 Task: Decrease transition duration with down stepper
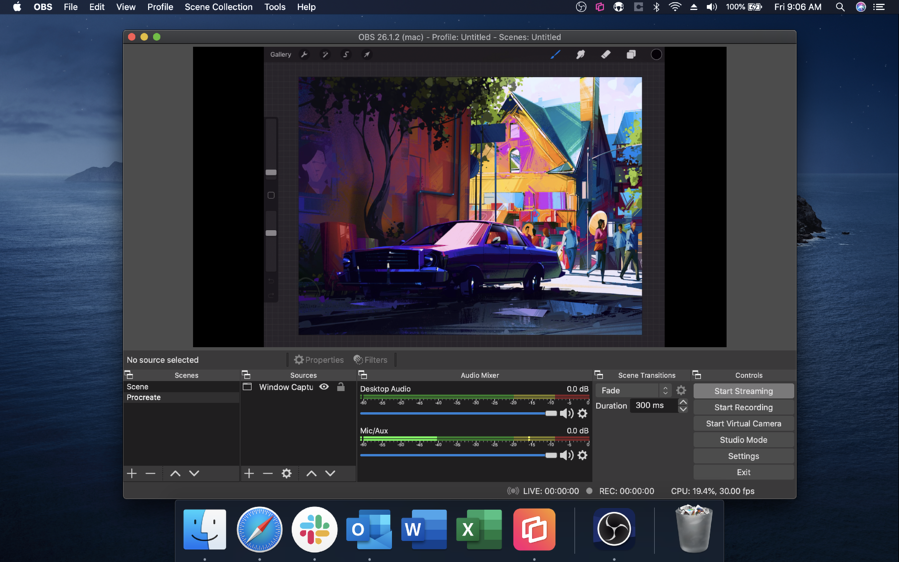pyautogui.click(x=683, y=409)
